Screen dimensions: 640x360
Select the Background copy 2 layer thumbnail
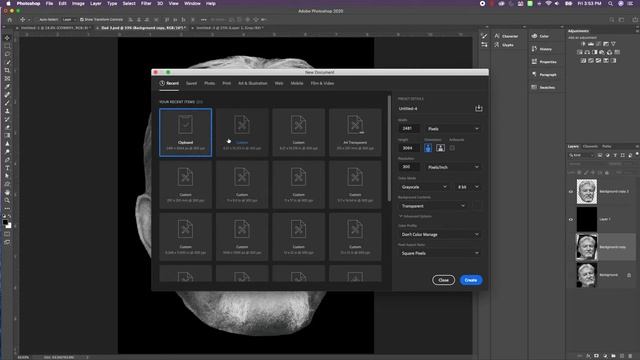(587, 191)
